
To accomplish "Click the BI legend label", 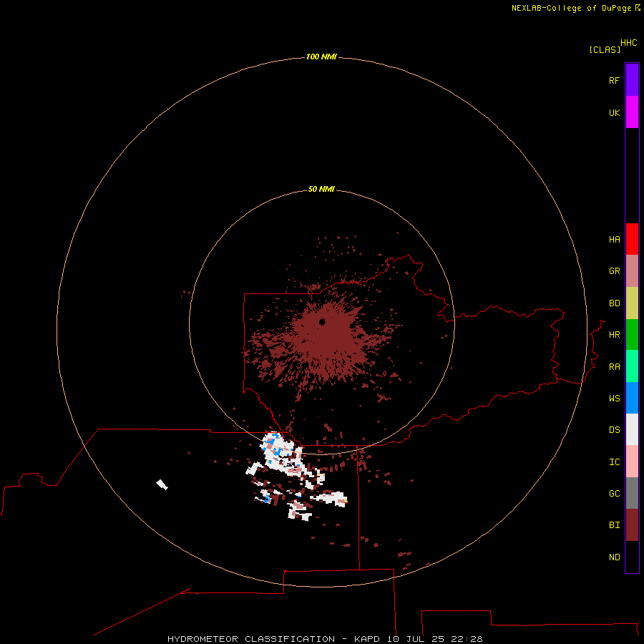I will coord(614,525).
